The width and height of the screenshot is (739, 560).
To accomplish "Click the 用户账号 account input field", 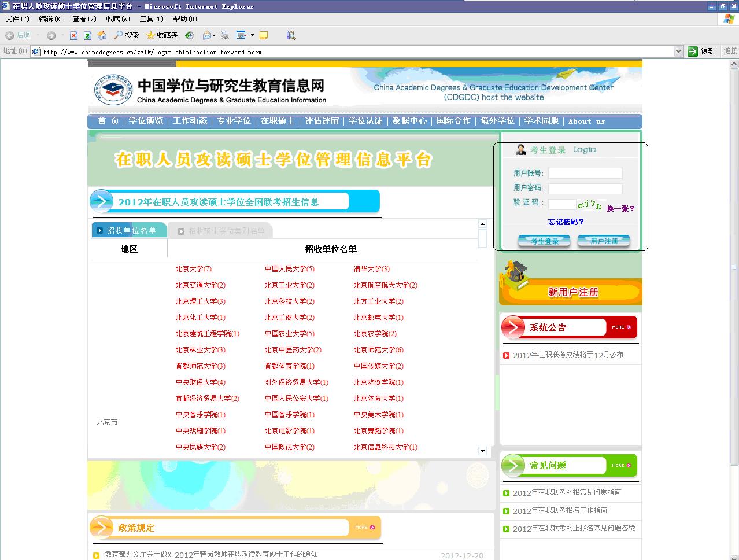I will [585, 173].
